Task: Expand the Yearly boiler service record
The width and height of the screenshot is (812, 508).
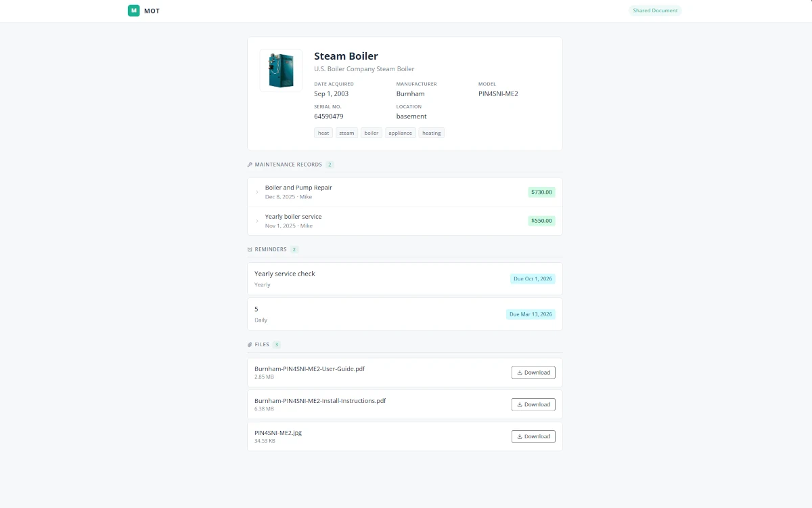Action: pos(256,221)
